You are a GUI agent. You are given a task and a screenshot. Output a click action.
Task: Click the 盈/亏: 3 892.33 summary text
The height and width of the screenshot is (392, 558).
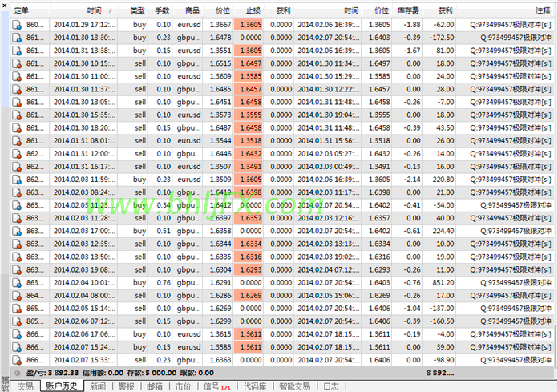[52, 373]
